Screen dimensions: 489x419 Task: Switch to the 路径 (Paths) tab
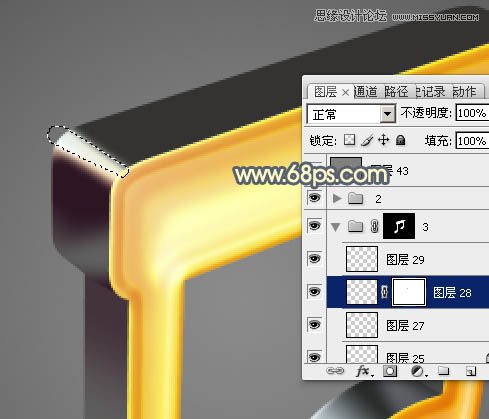396,92
